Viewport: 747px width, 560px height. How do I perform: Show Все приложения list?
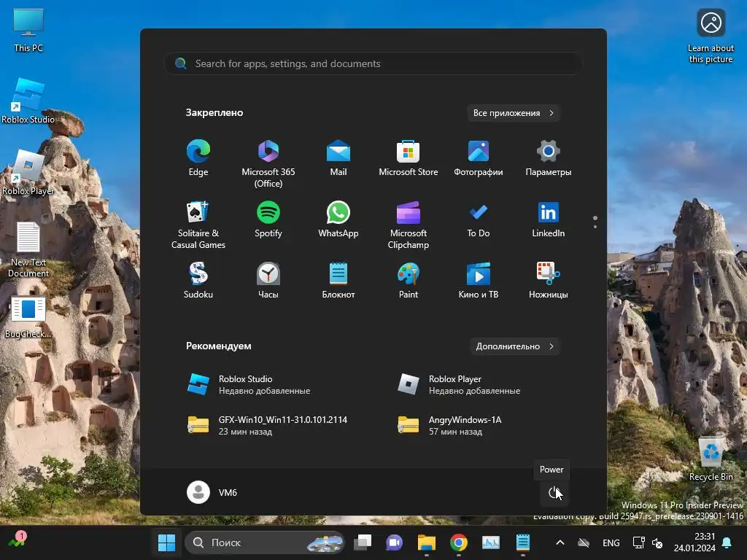click(513, 113)
